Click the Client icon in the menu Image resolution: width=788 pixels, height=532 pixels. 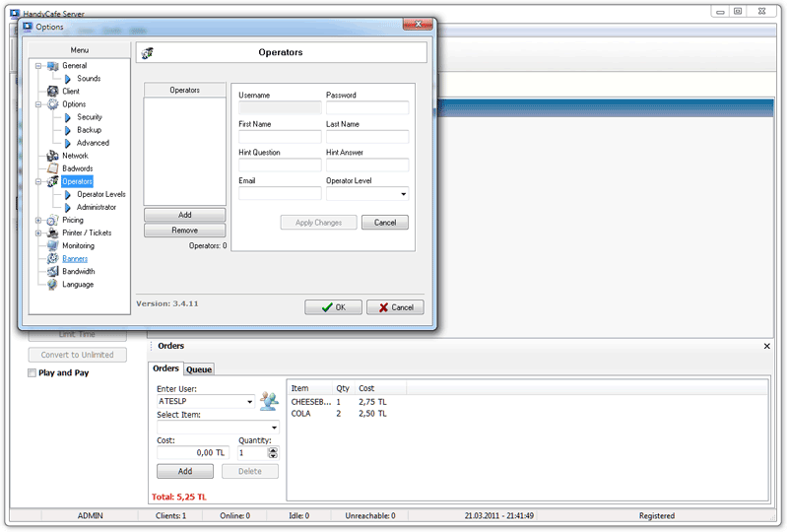pos(53,91)
